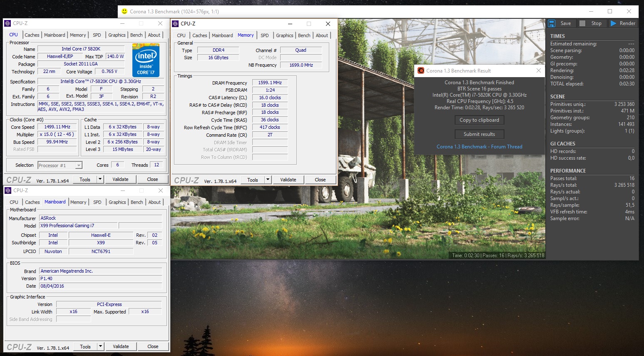Close the Corona 1.3 Benchmark Result dialog

[539, 71]
